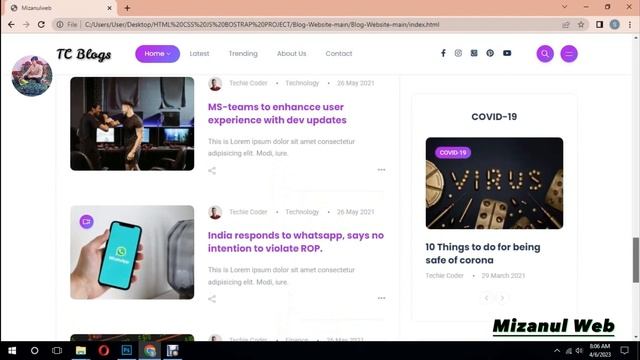This screenshot has width=640, height=360.
Task: Click the 29 March 2021 date text
Action: (503, 276)
